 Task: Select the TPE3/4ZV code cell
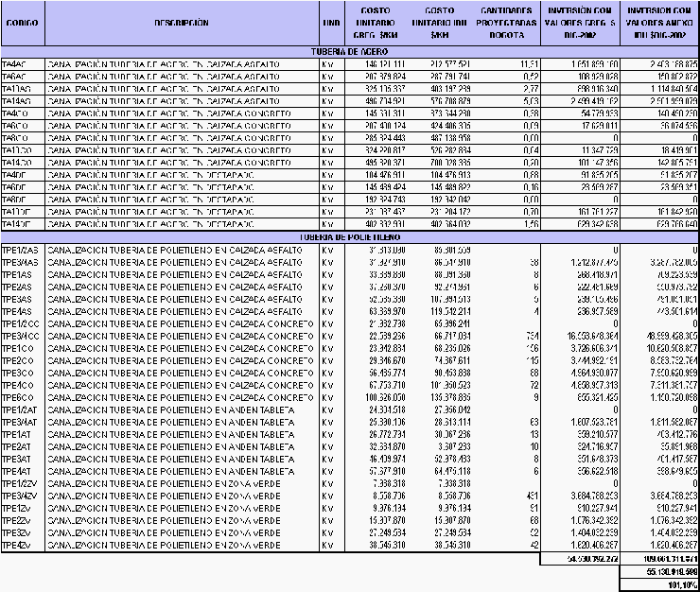point(22,495)
